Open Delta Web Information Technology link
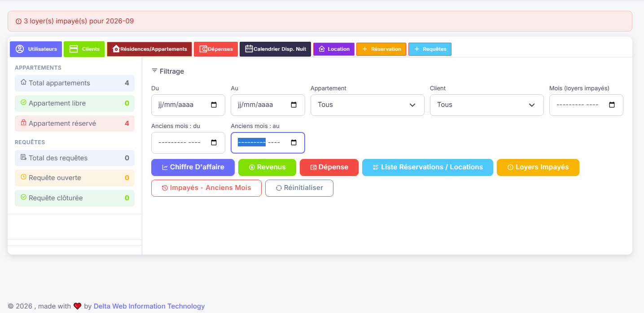644x313 pixels. click(x=149, y=306)
